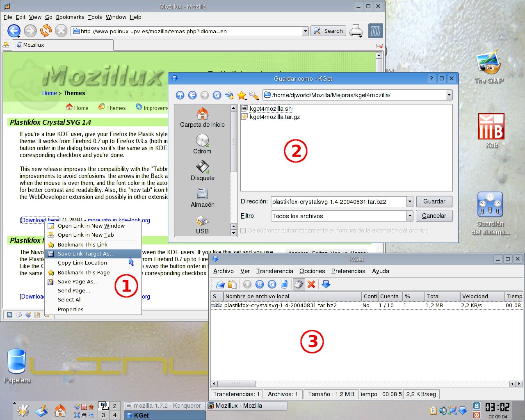Click the Mozilla Back navigation button
525x420 pixels.
click(x=14, y=31)
